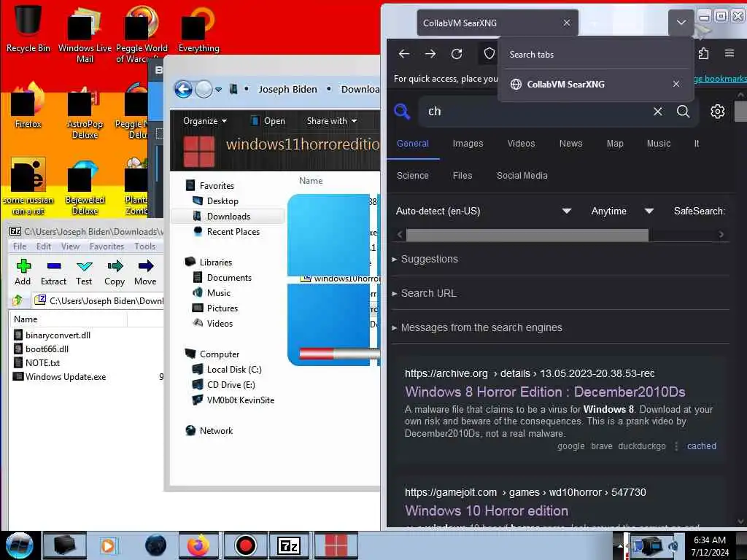Switch to the News search tab
The height and width of the screenshot is (560, 747).
tap(570, 144)
